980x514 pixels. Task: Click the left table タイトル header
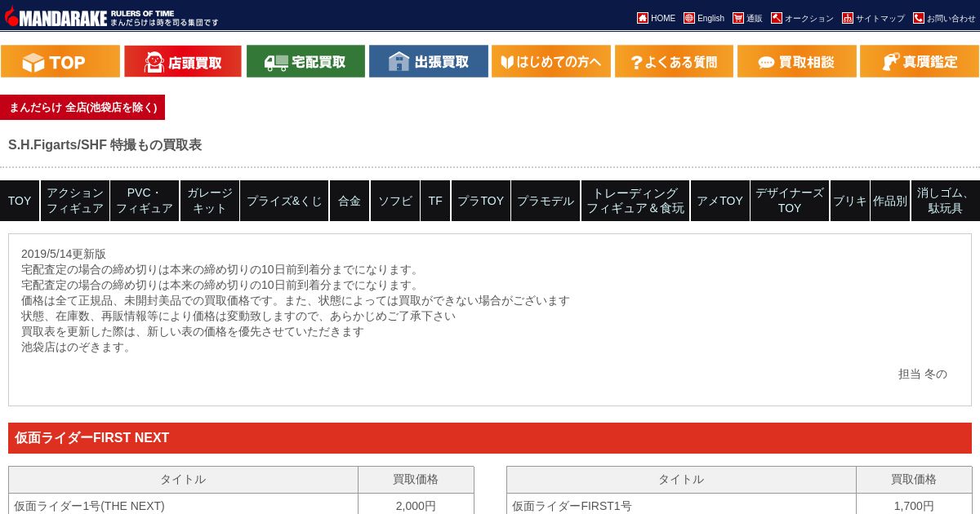click(x=183, y=480)
